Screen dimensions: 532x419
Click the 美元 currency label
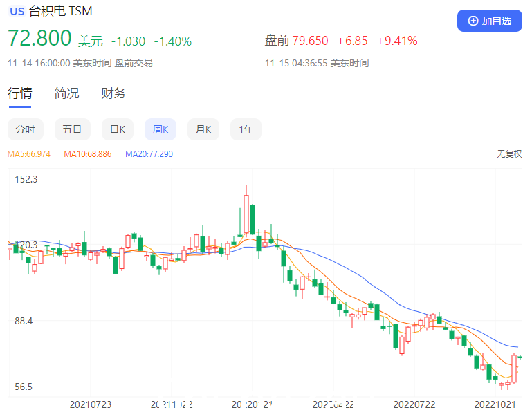coord(90,41)
